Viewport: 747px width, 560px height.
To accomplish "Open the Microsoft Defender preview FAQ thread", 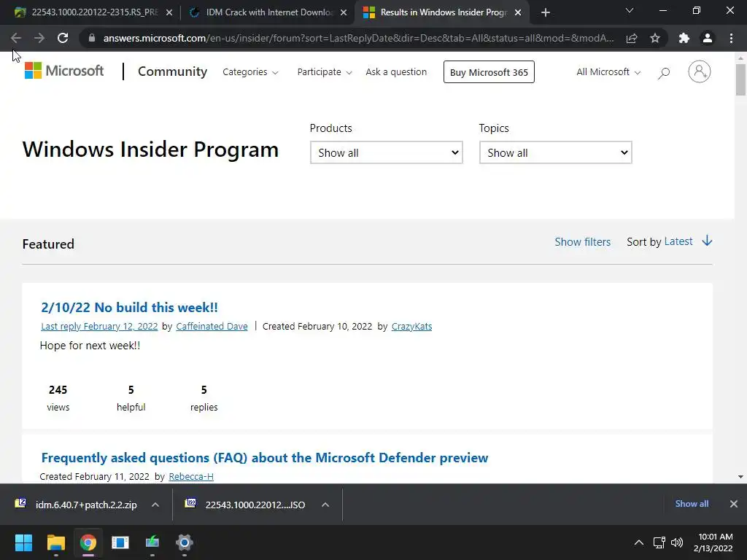I will [x=265, y=458].
